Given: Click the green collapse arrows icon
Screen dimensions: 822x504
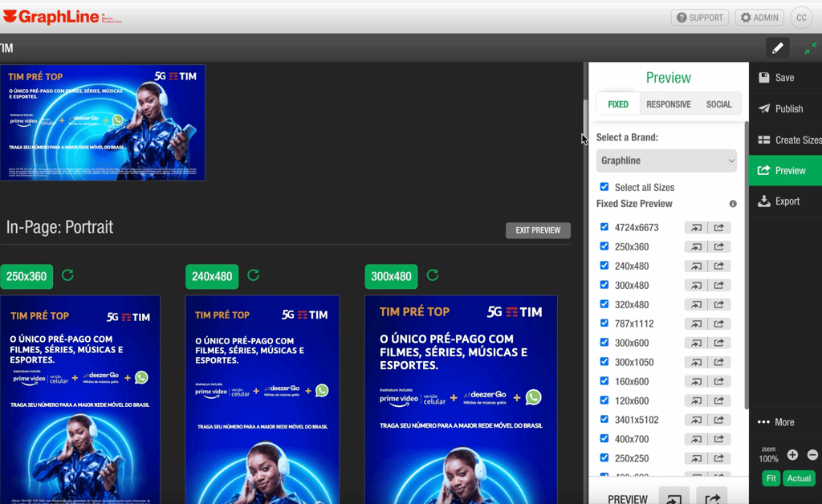Looking at the screenshot, I should click(810, 48).
